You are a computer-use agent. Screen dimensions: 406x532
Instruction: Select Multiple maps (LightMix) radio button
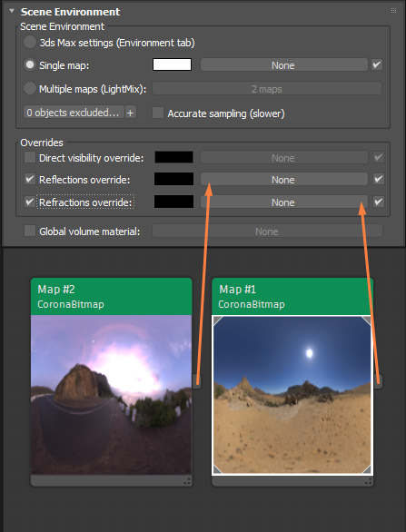click(30, 88)
